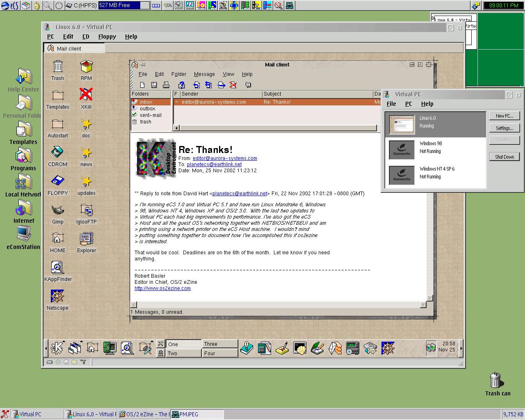
Task: Open the terminal shell icon on KDE panel
Action: pyautogui.click(x=299, y=348)
